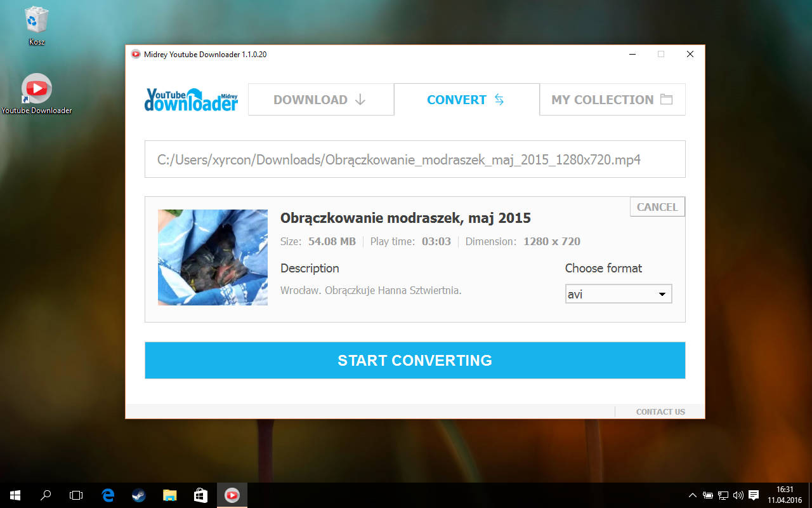Image resolution: width=812 pixels, height=508 pixels.
Task: Open the CONTACT US link
Action: click(660, 412)
